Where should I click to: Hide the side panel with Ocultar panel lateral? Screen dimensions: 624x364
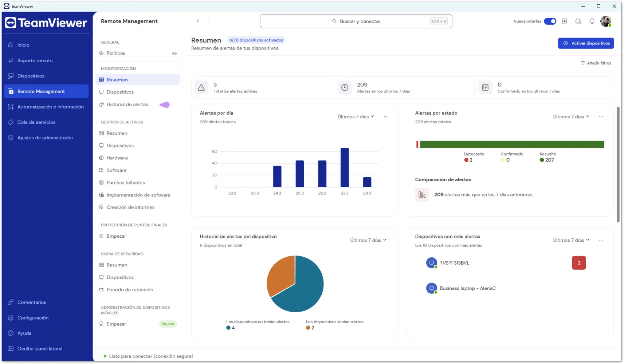[36, 349]
